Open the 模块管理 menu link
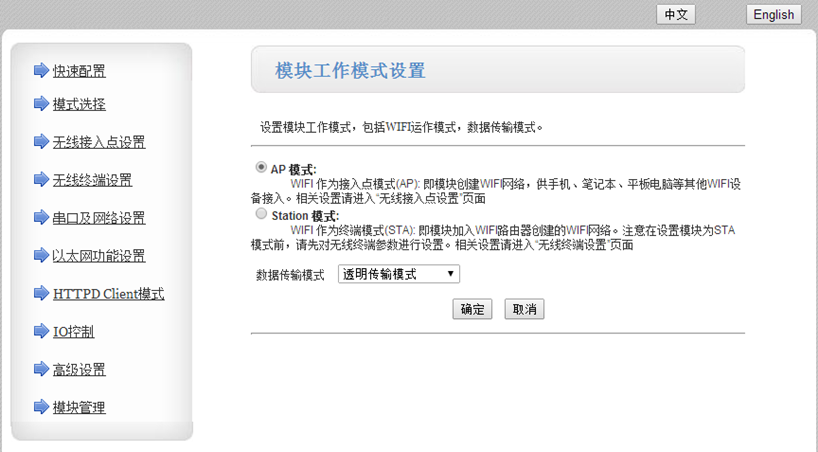The width and height of the screenshot is (818, 452). point(79,407)
